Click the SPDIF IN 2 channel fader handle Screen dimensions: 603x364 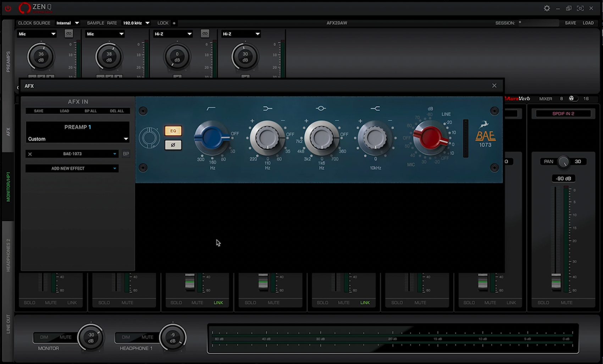click(x=556, y=282)
